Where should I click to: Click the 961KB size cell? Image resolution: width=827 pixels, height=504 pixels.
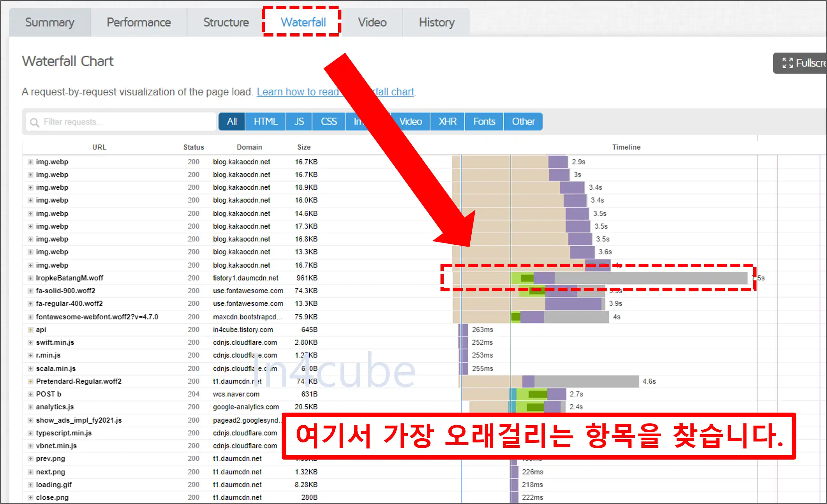pos(307,278)
